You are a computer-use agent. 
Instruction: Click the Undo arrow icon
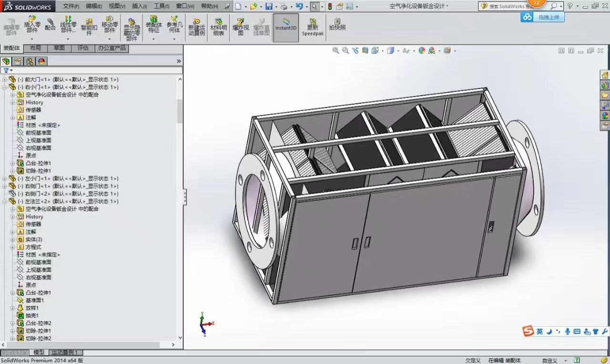299,6
